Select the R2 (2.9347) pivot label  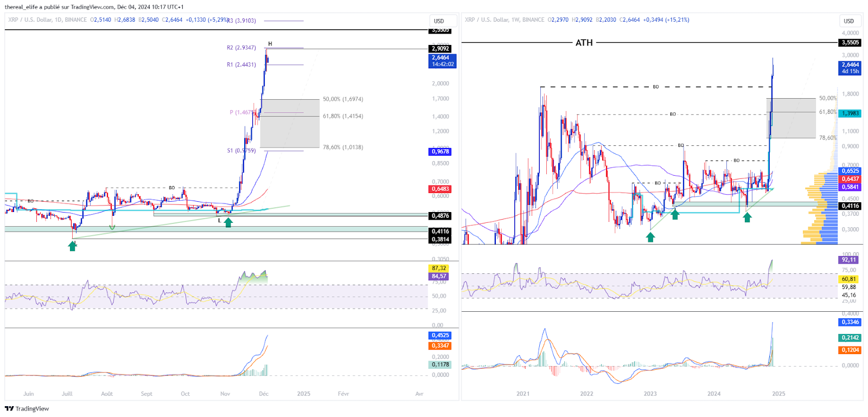(x=241, y=48)
